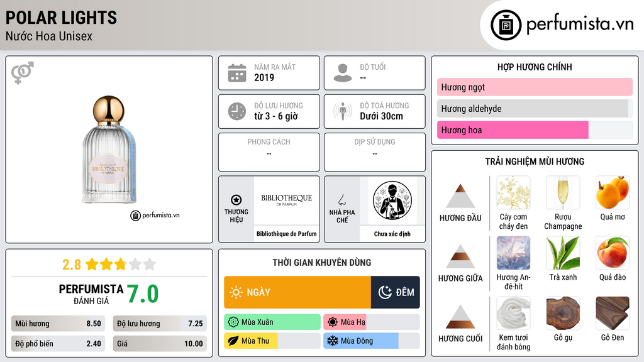
Task: Click the 'Dưới 30cm' sillage value
Action: [382, 116]
